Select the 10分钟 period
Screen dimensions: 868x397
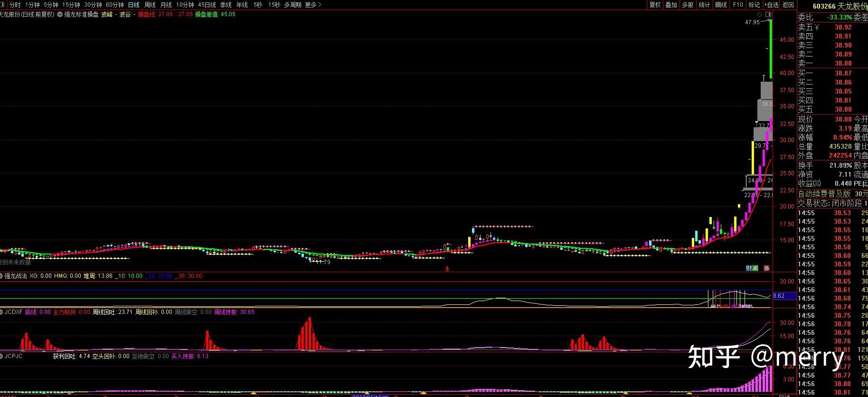click(185, 5)
